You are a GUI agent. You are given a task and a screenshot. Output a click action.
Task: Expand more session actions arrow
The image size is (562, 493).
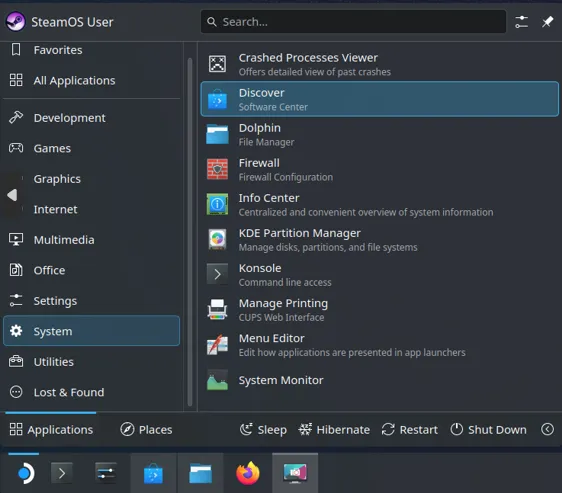point(547,429)
